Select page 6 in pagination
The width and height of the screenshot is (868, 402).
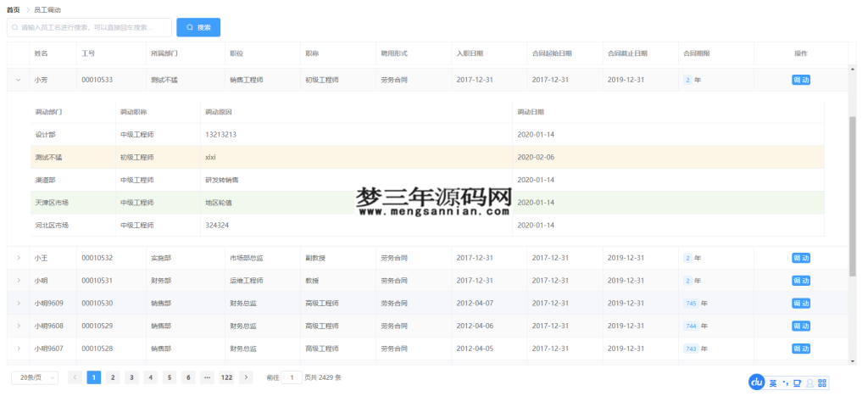click(x=188, y=377)
